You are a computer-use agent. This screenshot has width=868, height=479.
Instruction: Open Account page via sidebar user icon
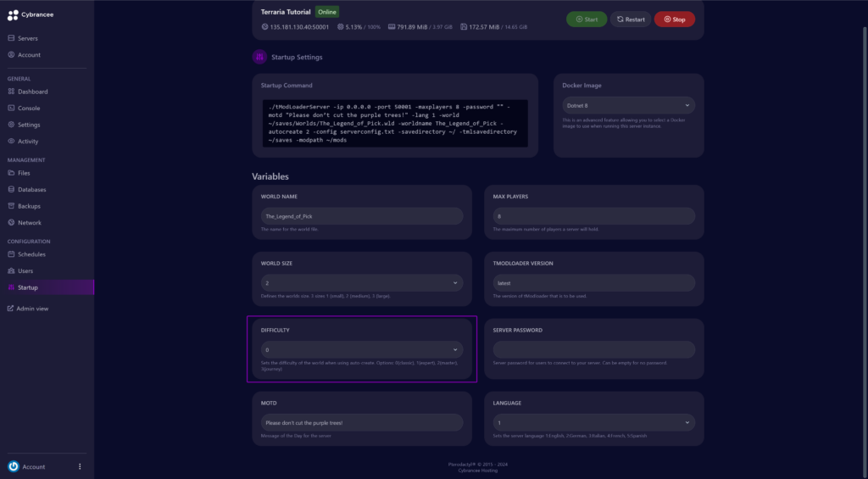click(11, 55)
